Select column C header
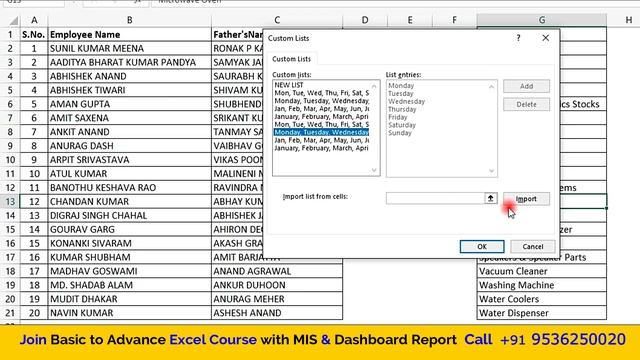 tap(277, 20)
